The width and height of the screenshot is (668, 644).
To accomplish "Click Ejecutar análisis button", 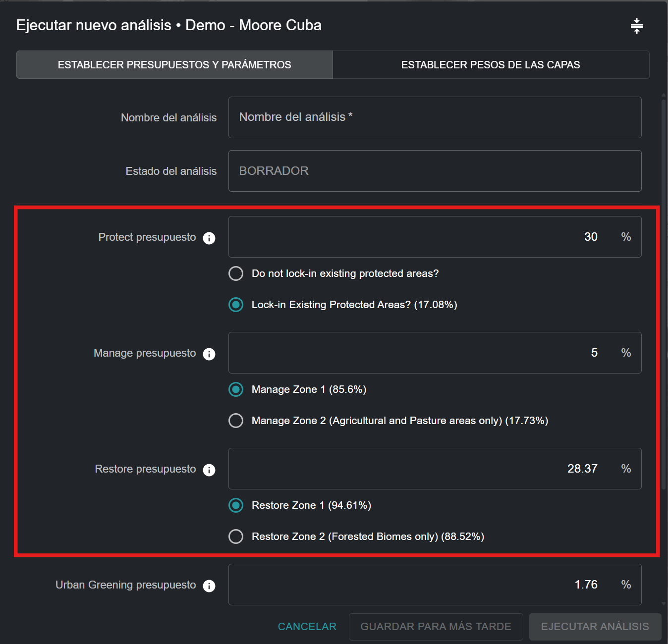I will click(595, 627).
